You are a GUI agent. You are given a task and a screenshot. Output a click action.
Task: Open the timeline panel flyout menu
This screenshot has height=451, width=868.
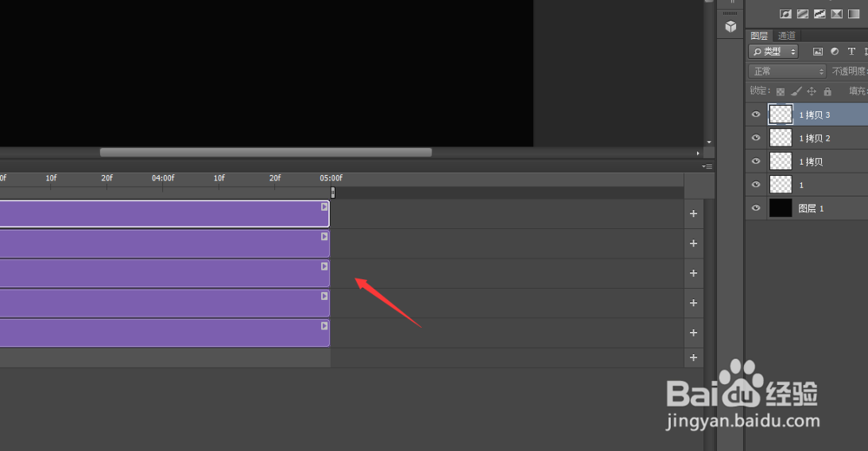coord(707,166)
